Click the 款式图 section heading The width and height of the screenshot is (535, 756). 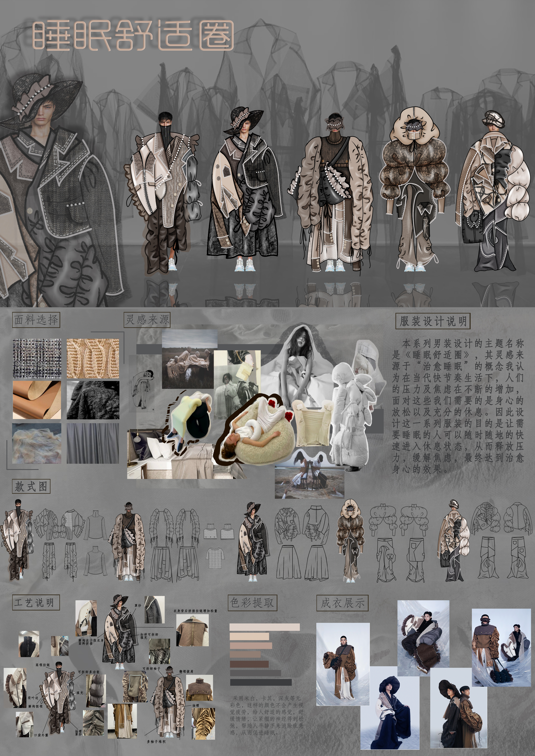tap(31, 486)
